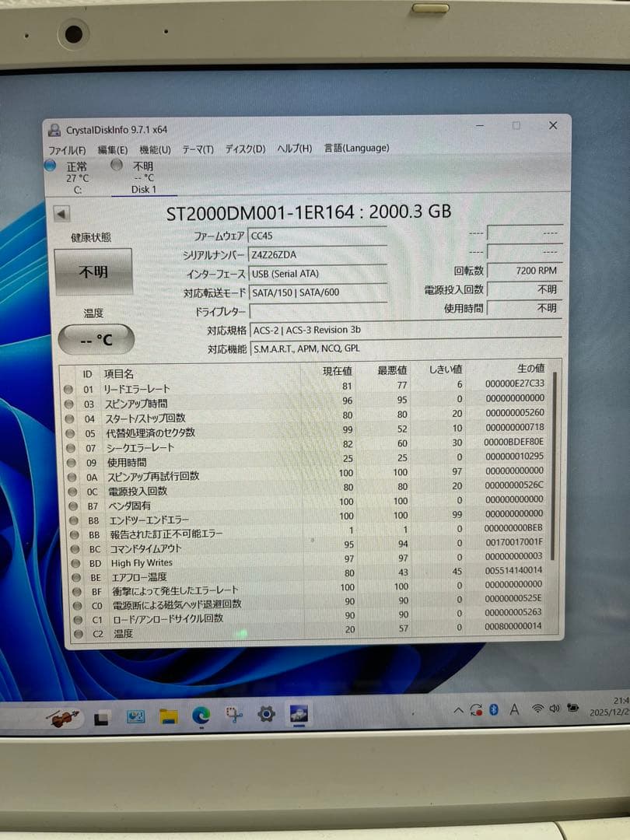
Task: Click the 項目名 column header
Action: tap(118, 374)
